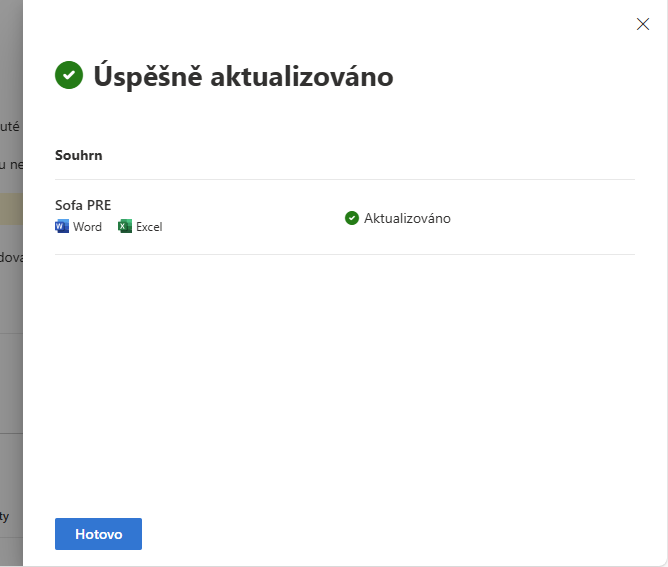This screenshot has width=668, height=567.
Task: Click the large green success check icon
Action: coord(69,75)
